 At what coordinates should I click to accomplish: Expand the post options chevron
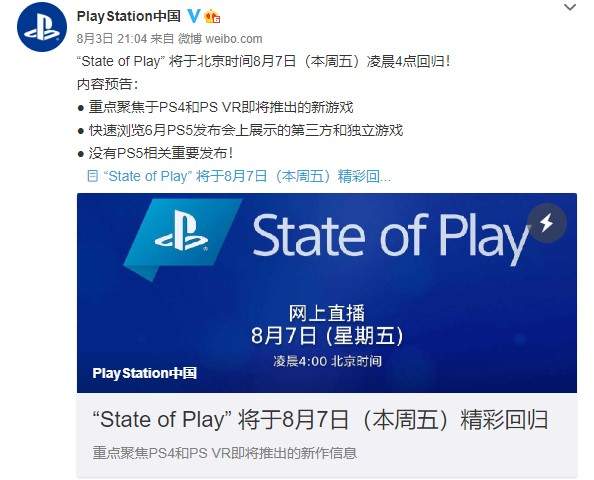(x=570, y=7)
